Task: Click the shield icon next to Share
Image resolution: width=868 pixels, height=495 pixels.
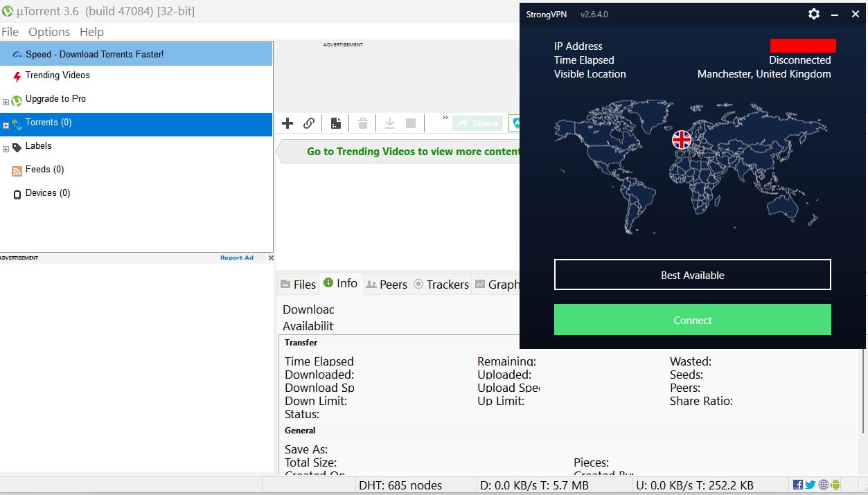Action: click(x=515, y=123)
